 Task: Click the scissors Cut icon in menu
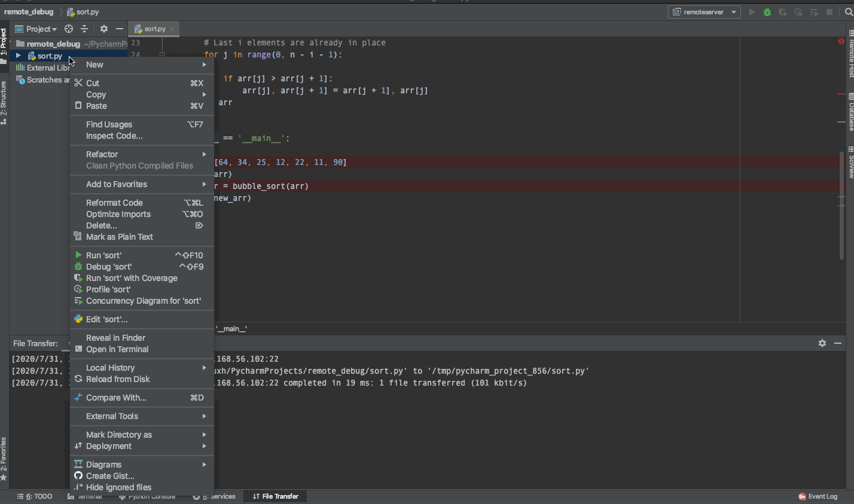(78, 83)
